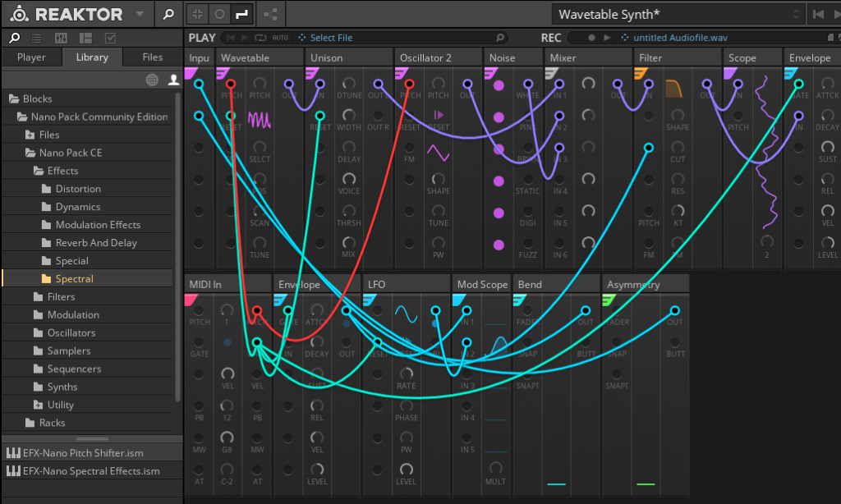The width and height of the screenshot is (841, 504).
Task: Click the magnifier search icon beside Reaktor logo
Action: [168, 14]
